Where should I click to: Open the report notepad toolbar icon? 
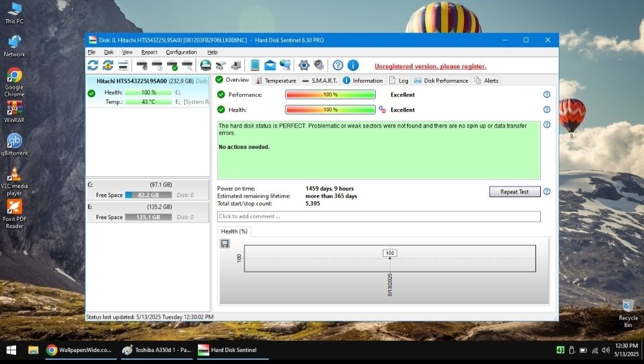coord(255,66)
